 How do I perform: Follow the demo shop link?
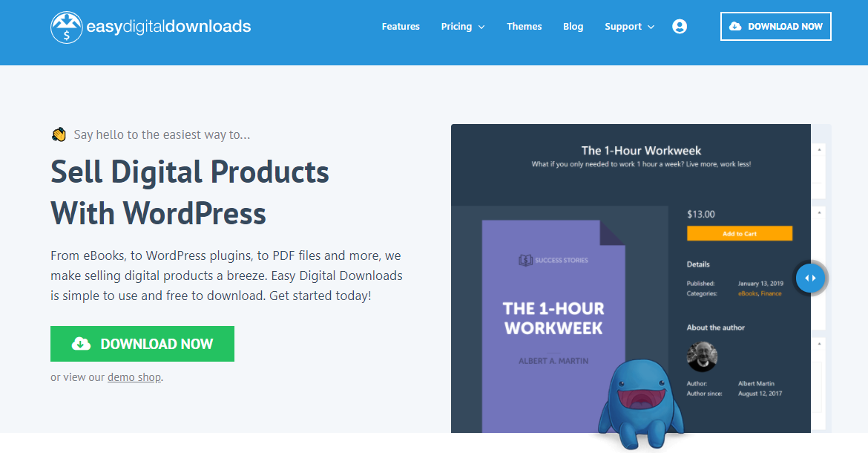tap(134, 377)
